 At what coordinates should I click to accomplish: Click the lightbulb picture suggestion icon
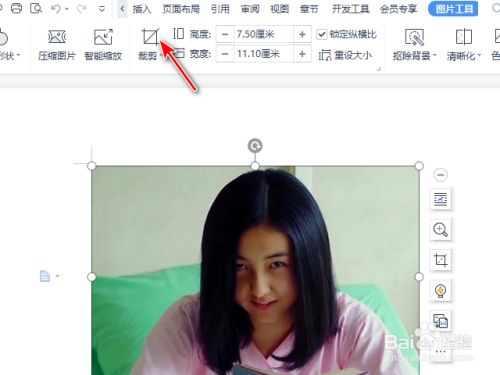pos(440,290)
